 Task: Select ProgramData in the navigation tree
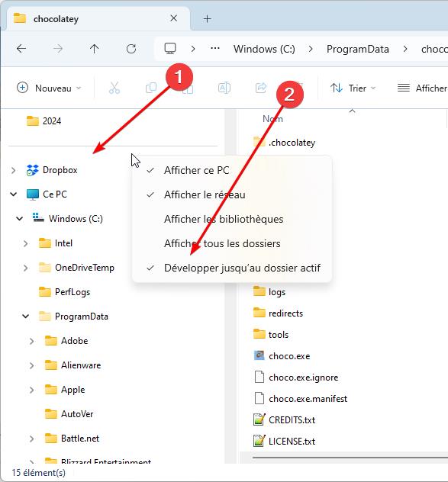pyautogui.click(x=73, y=317)
